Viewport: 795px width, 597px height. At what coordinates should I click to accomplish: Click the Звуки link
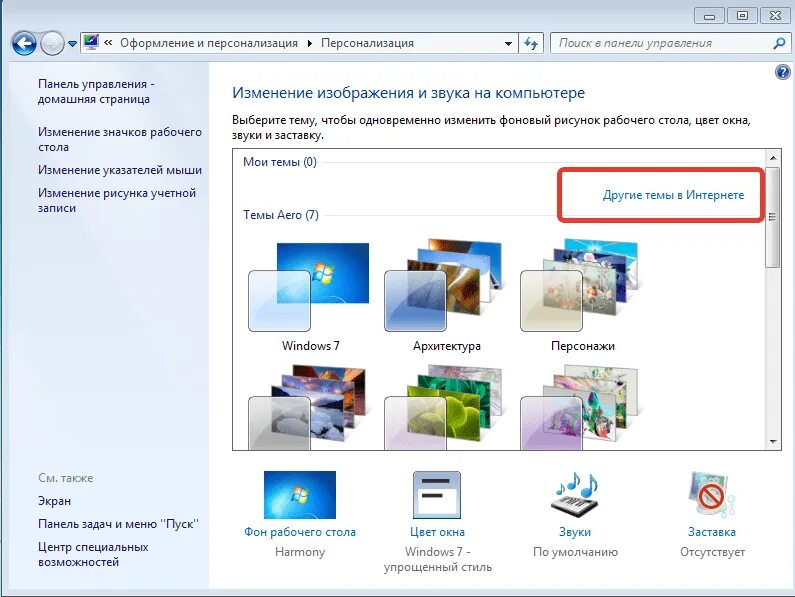(x=574, y=532)
